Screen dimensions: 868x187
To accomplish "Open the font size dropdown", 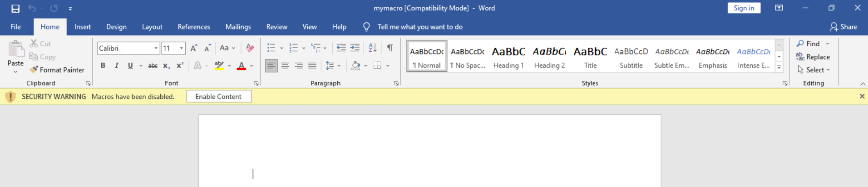I will point(182,48).
